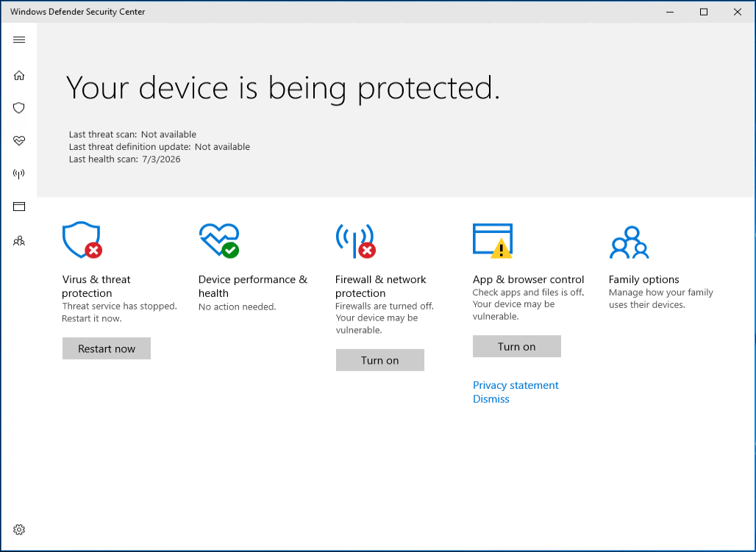
Task: Turn on the firewall
Action: click(x=380, y=360)
